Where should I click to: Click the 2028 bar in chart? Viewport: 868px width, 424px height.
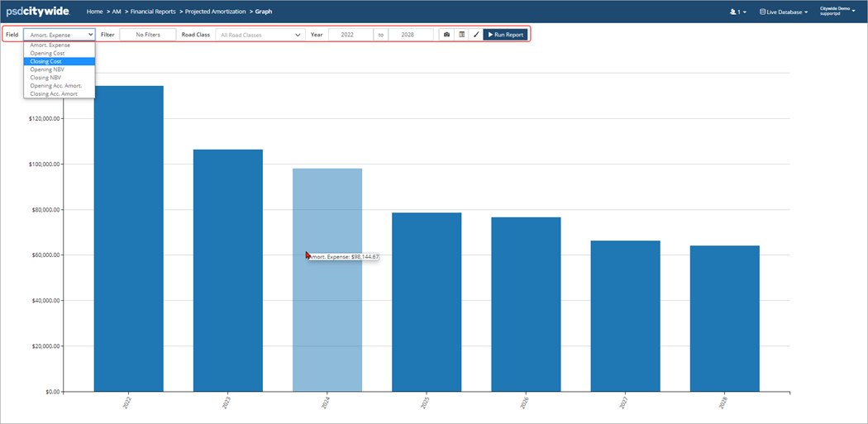click(725, 319)
